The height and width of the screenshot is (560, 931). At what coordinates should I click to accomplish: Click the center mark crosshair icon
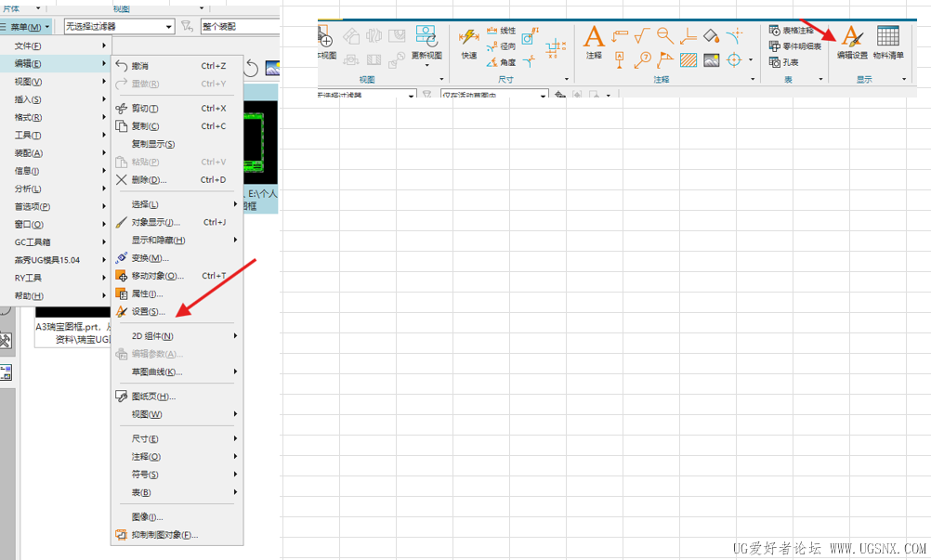(734, 60)
